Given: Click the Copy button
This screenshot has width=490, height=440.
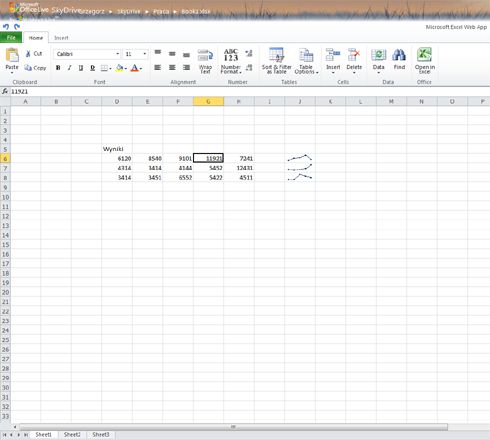Looking at the screenshot, I should tap(35, 68).
